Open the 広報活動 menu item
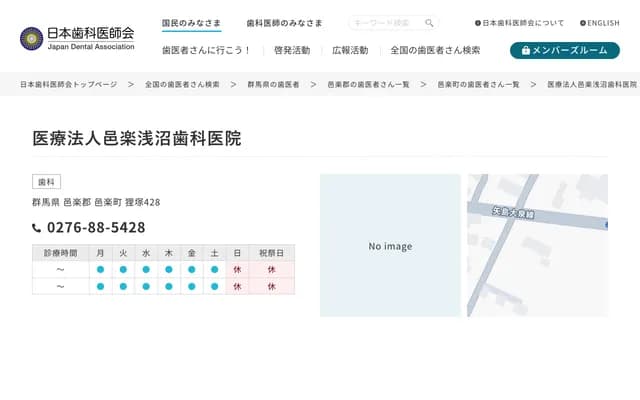640x400 pixels. (349, 50)
